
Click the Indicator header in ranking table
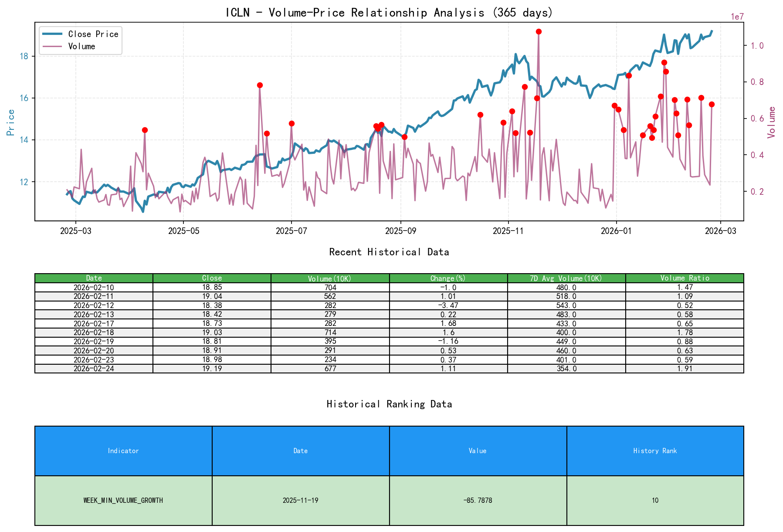pos(123,451)
